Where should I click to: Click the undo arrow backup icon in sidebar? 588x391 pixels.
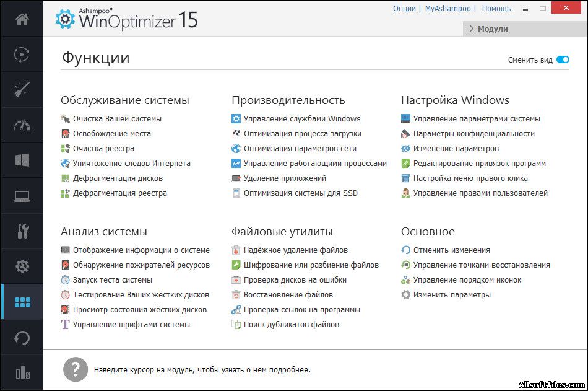[22, 338]
